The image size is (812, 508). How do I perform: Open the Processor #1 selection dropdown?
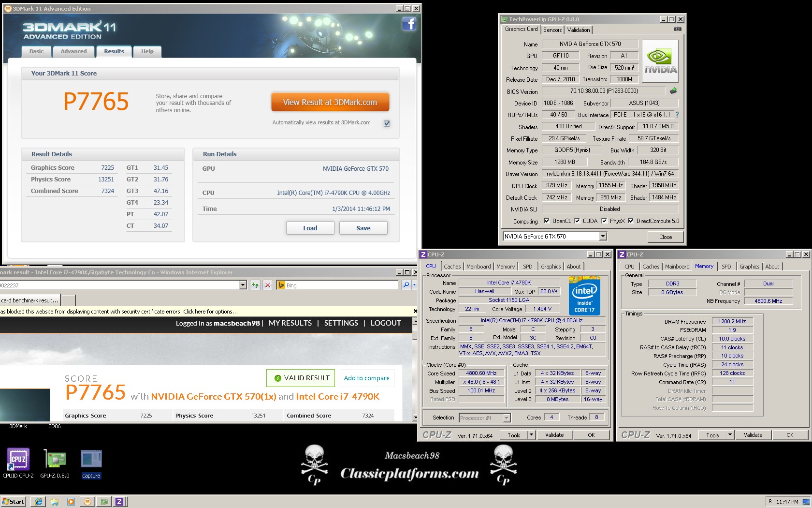click(x=507, y=418)
